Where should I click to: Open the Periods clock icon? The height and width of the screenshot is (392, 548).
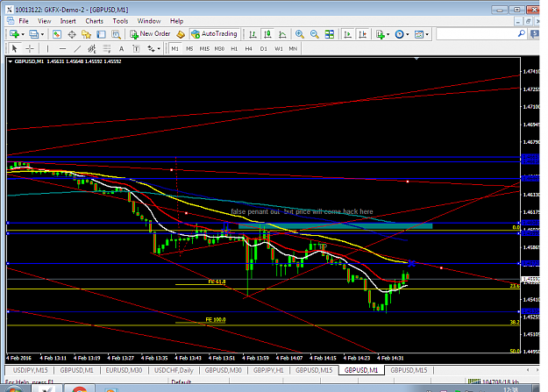pos(399,34)
